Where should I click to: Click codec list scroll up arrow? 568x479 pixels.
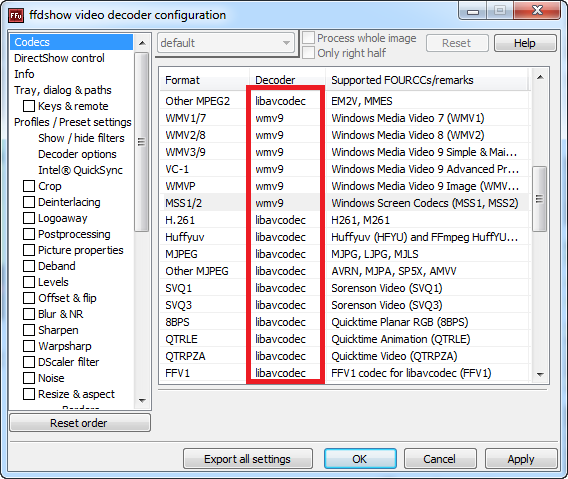[540, 77]
